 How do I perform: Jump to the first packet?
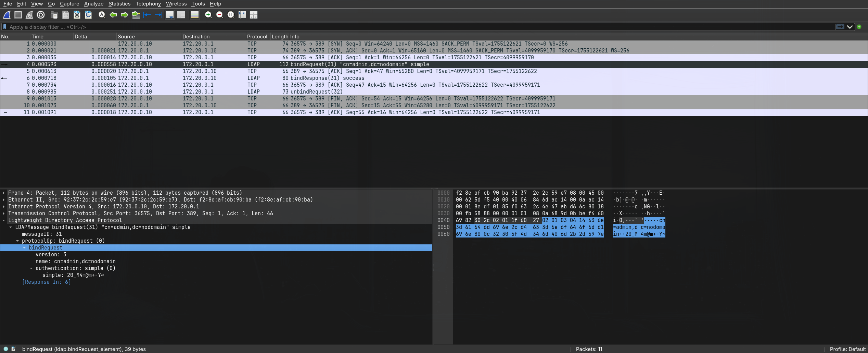tap(147, 15)
